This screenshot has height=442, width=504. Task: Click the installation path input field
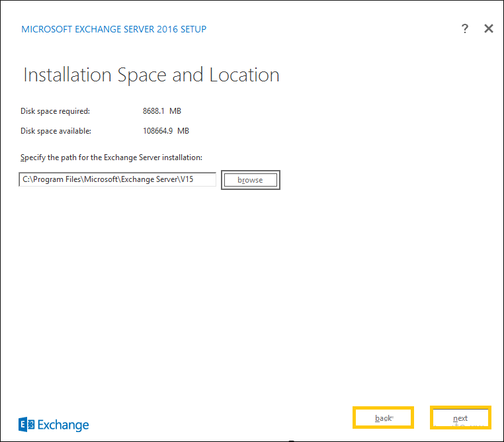[x=117, y=179]
